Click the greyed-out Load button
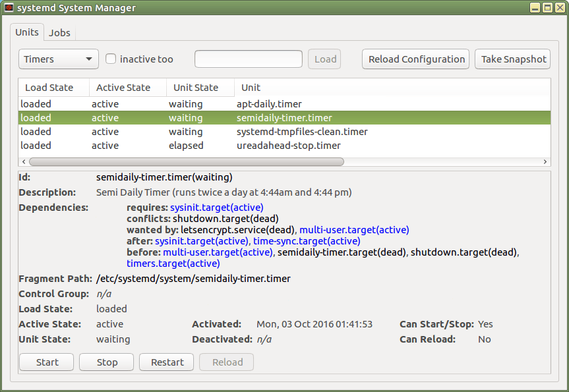The height and width of the screenshot is (392, 569). click(x=324, y=59)
